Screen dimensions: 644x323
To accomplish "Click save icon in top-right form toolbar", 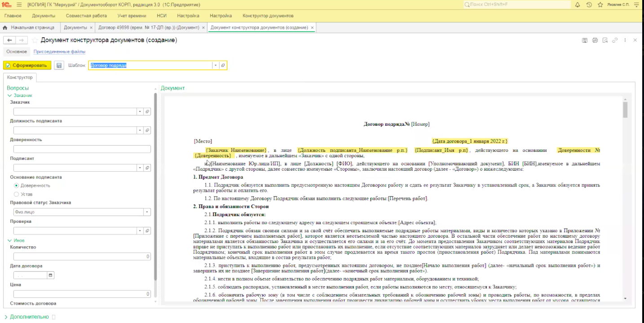I will [585, 40].
